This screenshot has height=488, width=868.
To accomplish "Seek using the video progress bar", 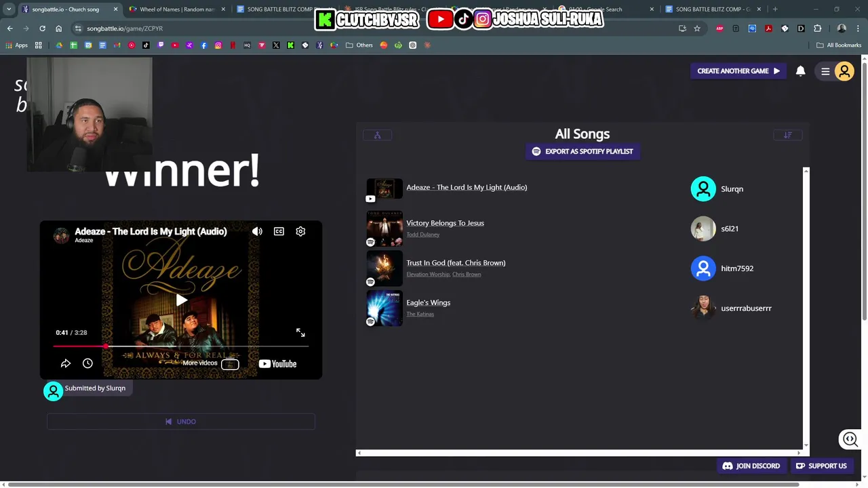I will click(x=181, y=346).
